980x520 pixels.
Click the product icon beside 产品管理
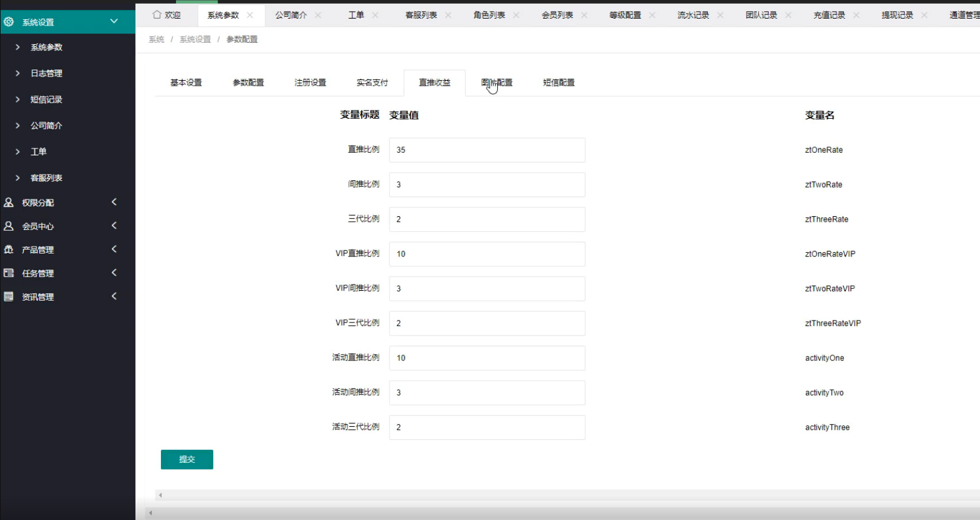(x=9, y=250)
